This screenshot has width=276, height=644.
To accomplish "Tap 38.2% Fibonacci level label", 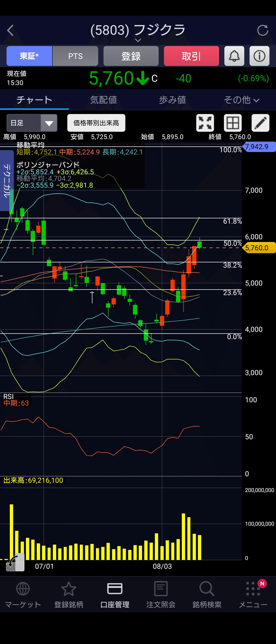I will tap(232, 265).
